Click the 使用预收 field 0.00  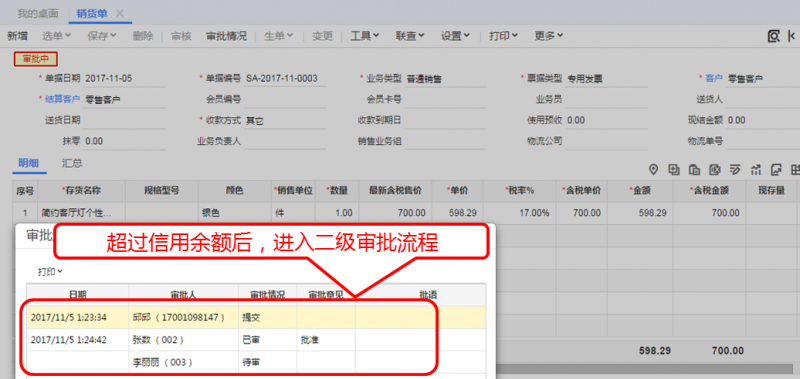(x=606, y=121)
